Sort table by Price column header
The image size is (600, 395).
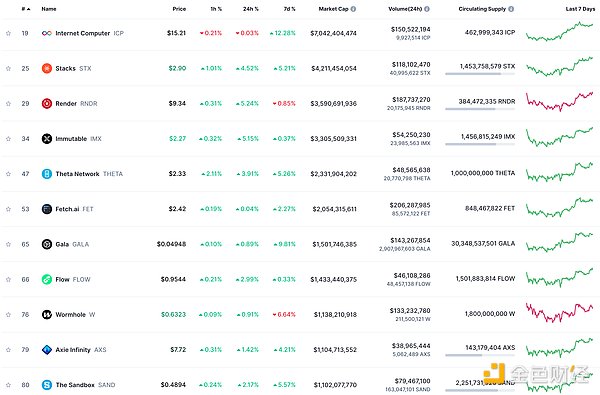[179, 9]
